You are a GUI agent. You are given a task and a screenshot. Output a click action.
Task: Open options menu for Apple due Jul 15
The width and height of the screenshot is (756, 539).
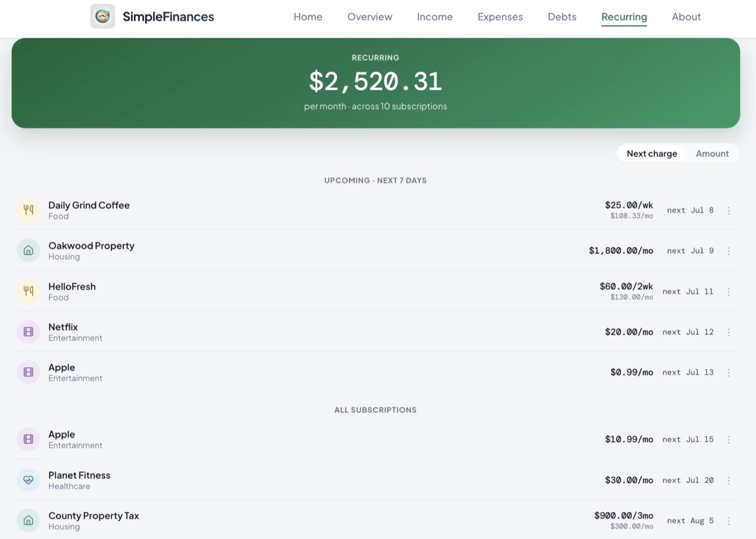728,440
